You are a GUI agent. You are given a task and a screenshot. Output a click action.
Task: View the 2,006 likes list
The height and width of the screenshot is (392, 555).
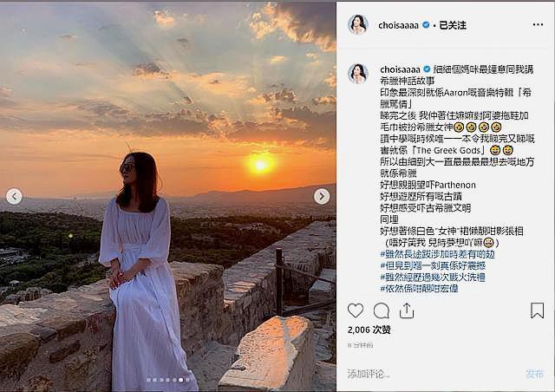point(369,330)
